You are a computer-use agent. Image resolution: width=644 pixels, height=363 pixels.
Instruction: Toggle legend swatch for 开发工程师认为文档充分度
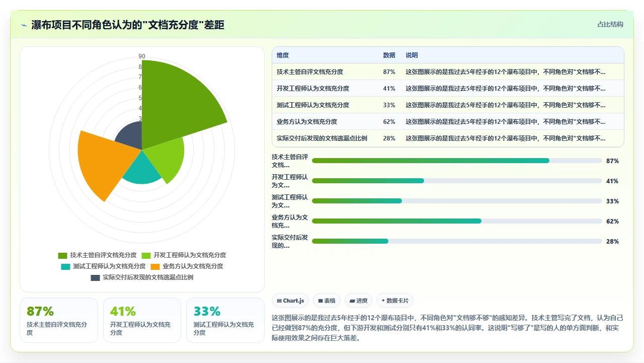[x=146, y=255]
